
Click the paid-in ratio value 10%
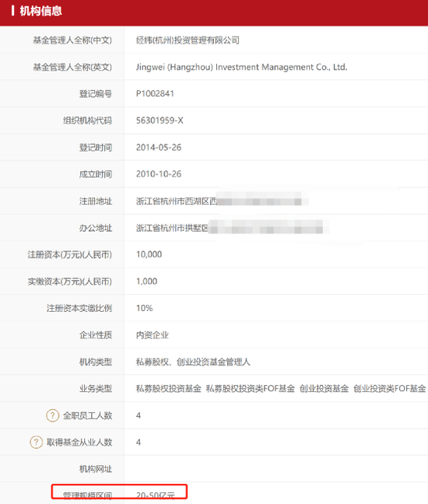(x=145, y=308)
